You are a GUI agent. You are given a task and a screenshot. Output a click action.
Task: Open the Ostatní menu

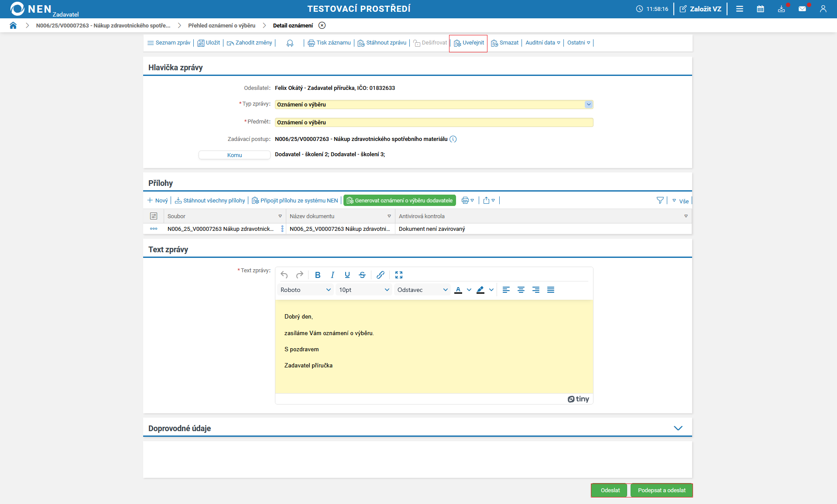coord(578,43)
